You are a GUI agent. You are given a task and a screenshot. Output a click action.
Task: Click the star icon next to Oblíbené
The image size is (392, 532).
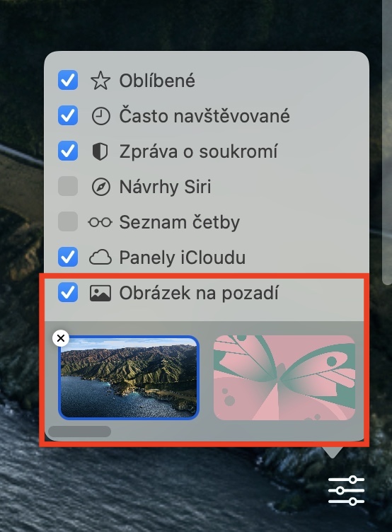(100, 81)
